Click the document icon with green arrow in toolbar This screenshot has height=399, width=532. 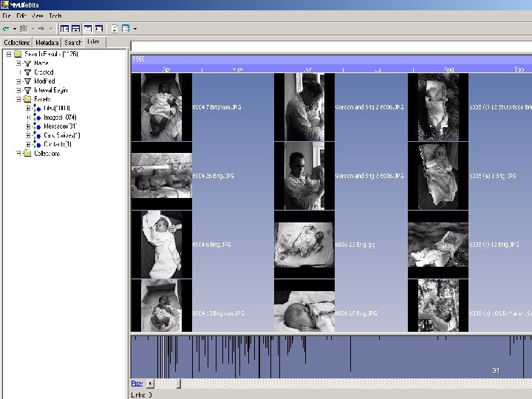tap(115, 29)
